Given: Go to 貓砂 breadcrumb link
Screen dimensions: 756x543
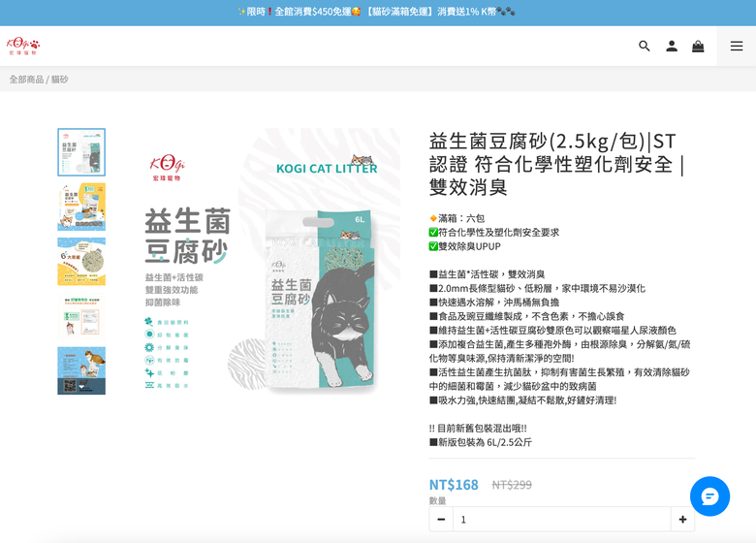Looking at the screenshot, I should pos(60,80).
